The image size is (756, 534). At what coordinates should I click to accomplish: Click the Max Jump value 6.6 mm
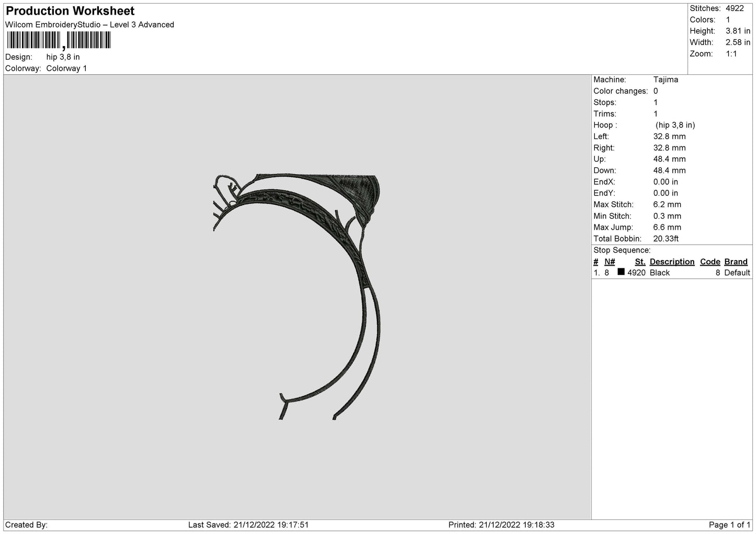667,228
